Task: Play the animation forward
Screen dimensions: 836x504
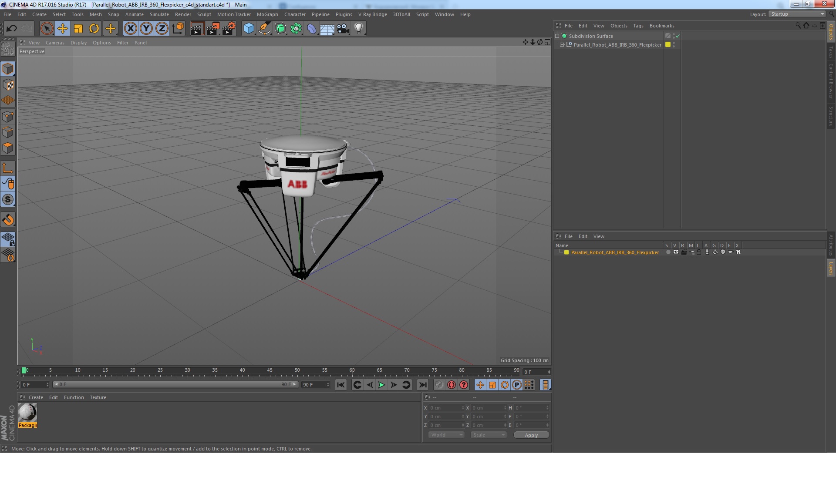Action: pos(381,385)
